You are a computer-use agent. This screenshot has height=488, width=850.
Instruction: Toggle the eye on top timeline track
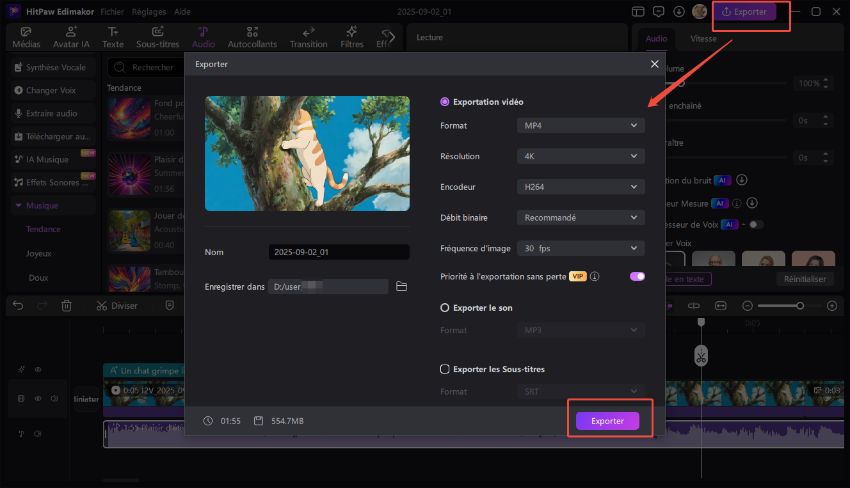coord(38,370)
